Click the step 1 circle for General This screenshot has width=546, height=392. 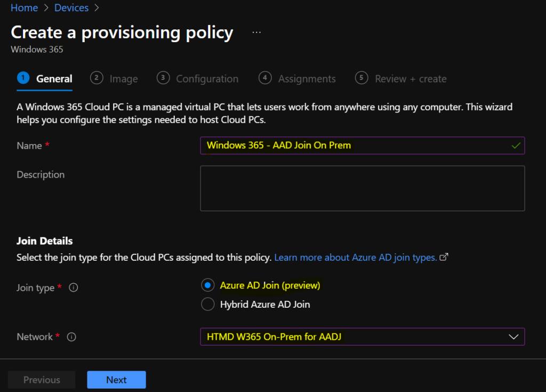pos(23,78)
